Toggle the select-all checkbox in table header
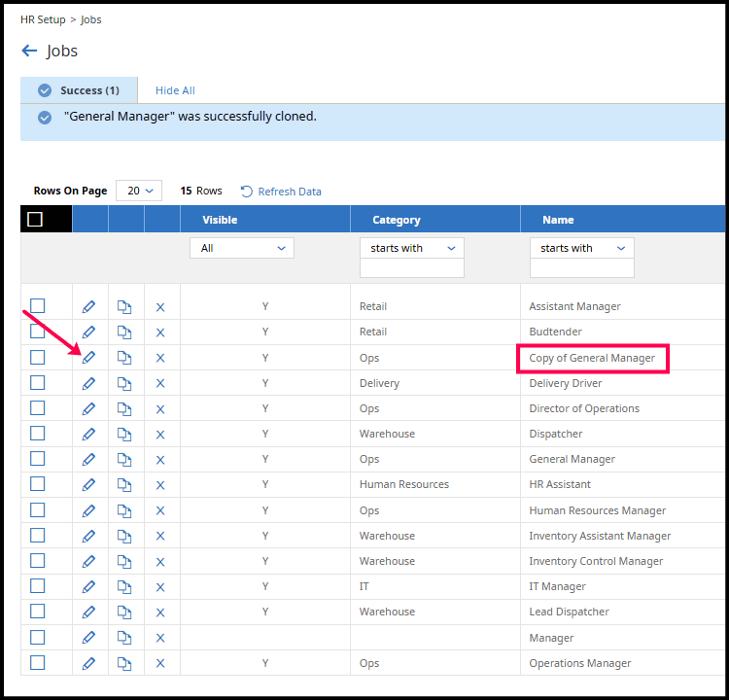This screenshot has width=729, height=700. [35, 219]
